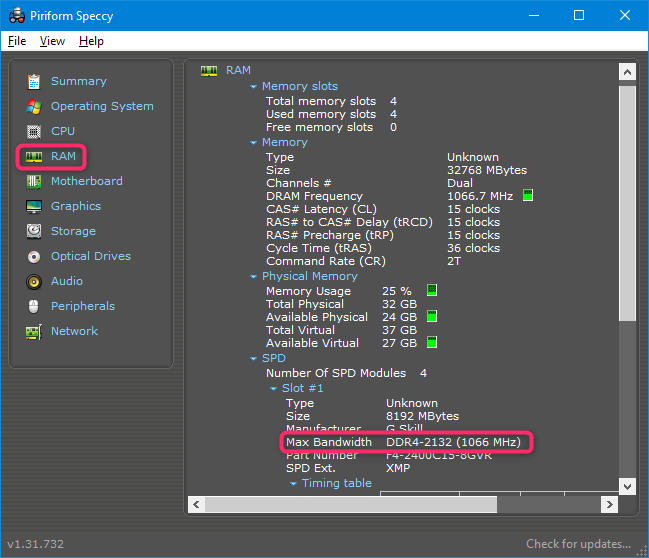The height and width of the screenshot is (558, 649).
Task: Select the Graphics monitor icon
Action: [x=34, y=207]
